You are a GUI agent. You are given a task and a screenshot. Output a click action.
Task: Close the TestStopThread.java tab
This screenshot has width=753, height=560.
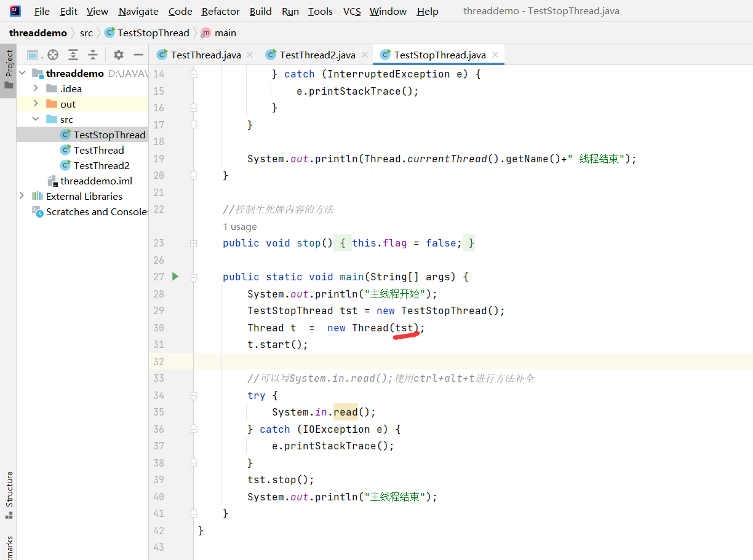[495, 55]
